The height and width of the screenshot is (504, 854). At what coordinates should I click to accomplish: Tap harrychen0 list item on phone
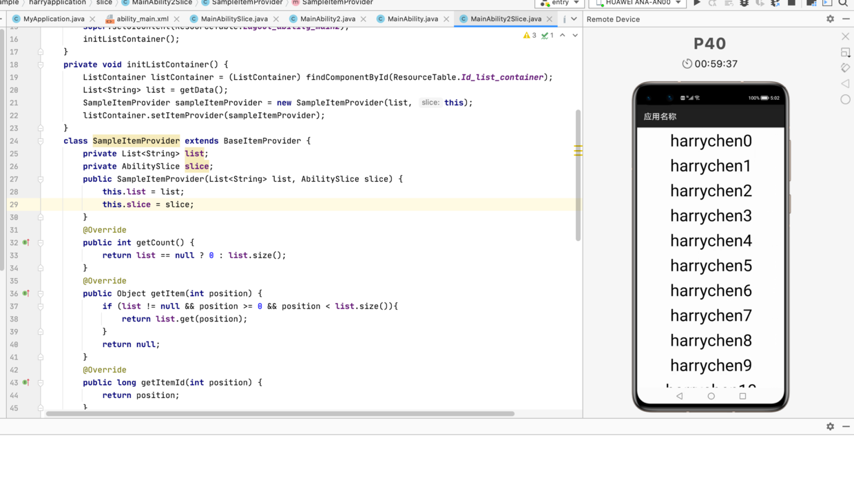(711, 141)
